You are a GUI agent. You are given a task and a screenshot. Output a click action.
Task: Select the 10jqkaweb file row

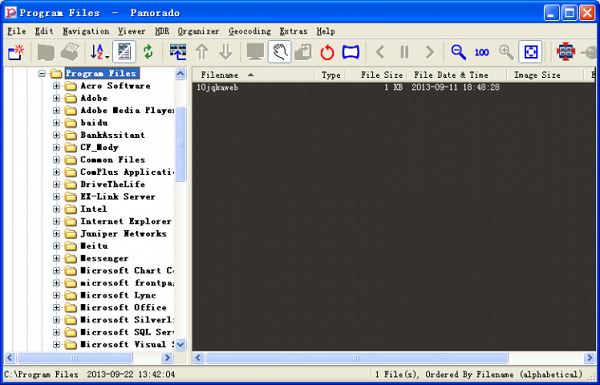(393, 87)
